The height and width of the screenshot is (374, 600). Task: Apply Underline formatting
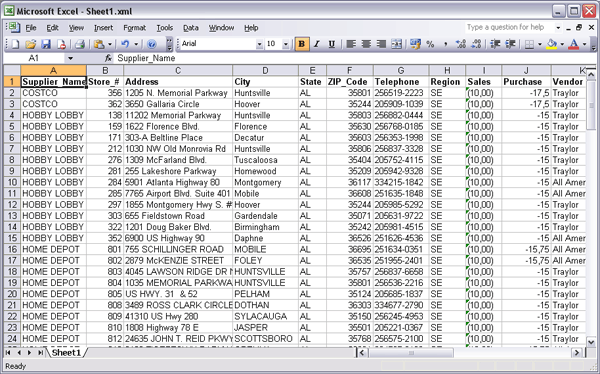332,44
